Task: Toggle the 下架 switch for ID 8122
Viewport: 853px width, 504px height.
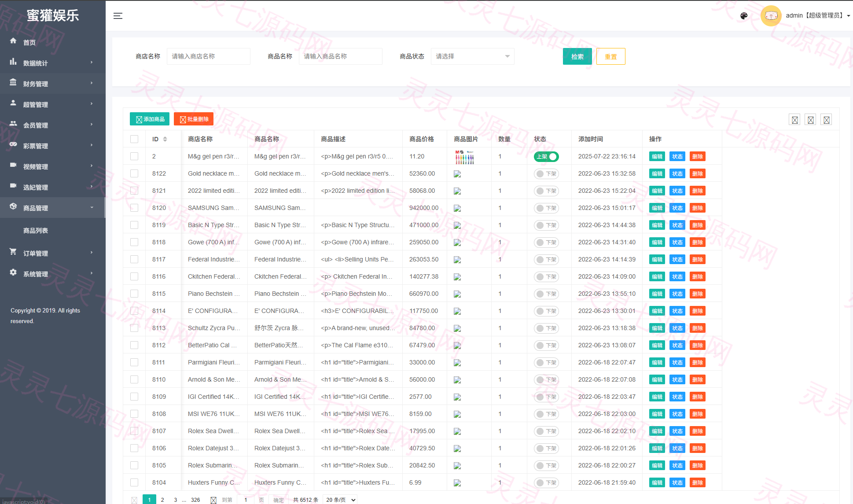Action: coord(546,173)
